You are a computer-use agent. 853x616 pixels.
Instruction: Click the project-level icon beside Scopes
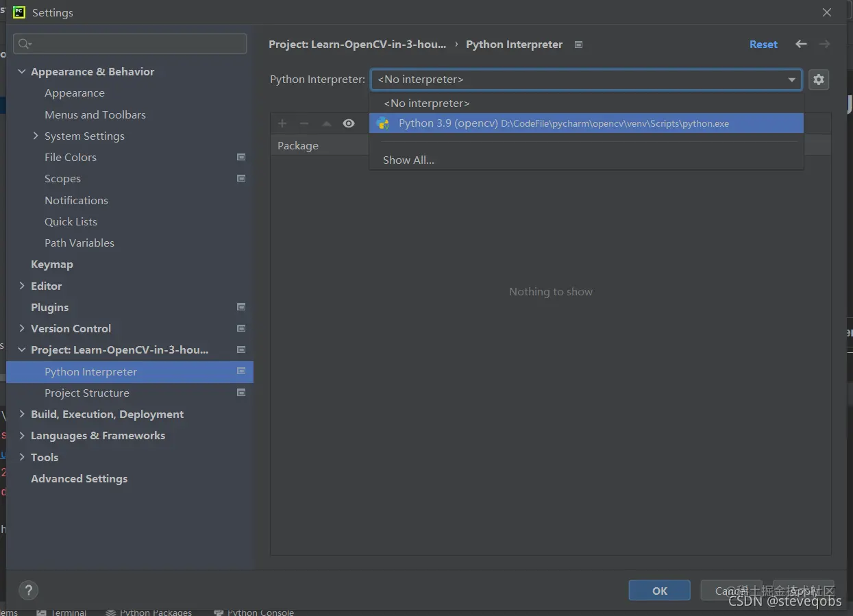point(241,178)
